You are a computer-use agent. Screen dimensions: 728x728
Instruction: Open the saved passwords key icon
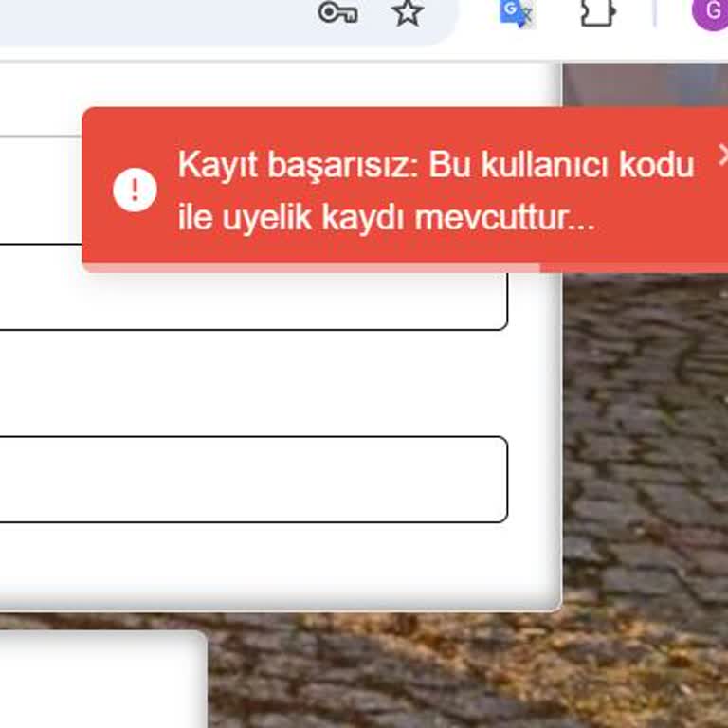point(337,12)
